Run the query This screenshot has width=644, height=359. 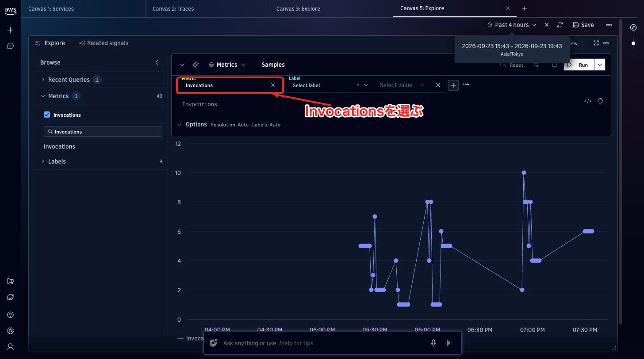click(579, 65)
